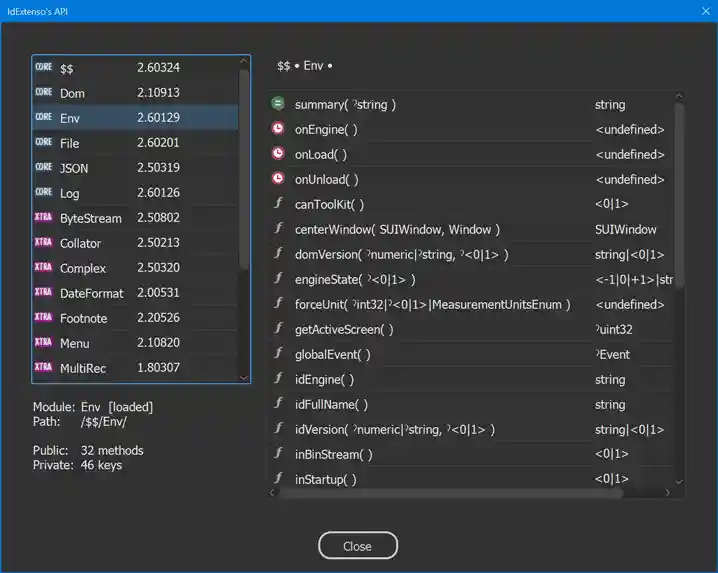Click the XTRA badge next to Collator
Image resolution: width=718 pixels, height=573 pixels.
click(x=44, y=242)
